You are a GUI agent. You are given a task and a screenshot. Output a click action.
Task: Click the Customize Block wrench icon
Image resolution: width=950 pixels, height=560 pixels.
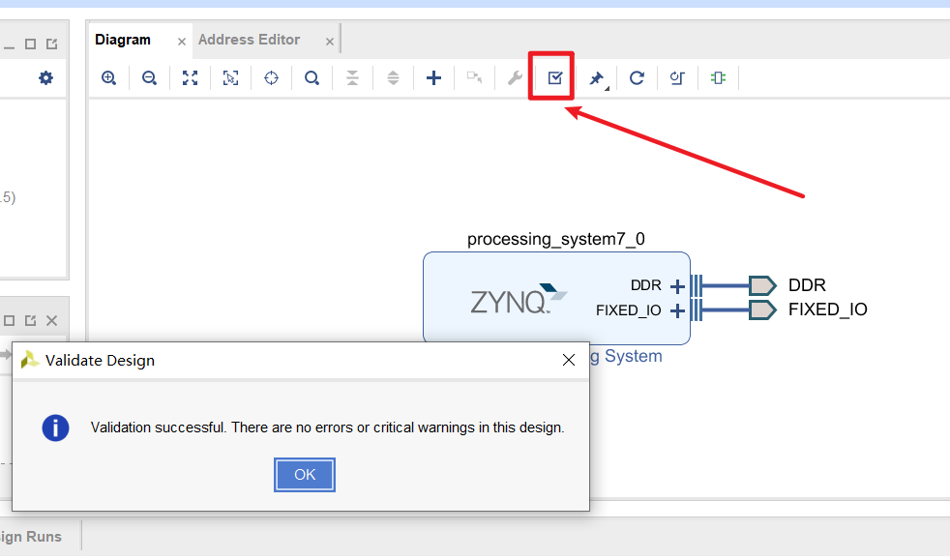click(x=514, y=77)
